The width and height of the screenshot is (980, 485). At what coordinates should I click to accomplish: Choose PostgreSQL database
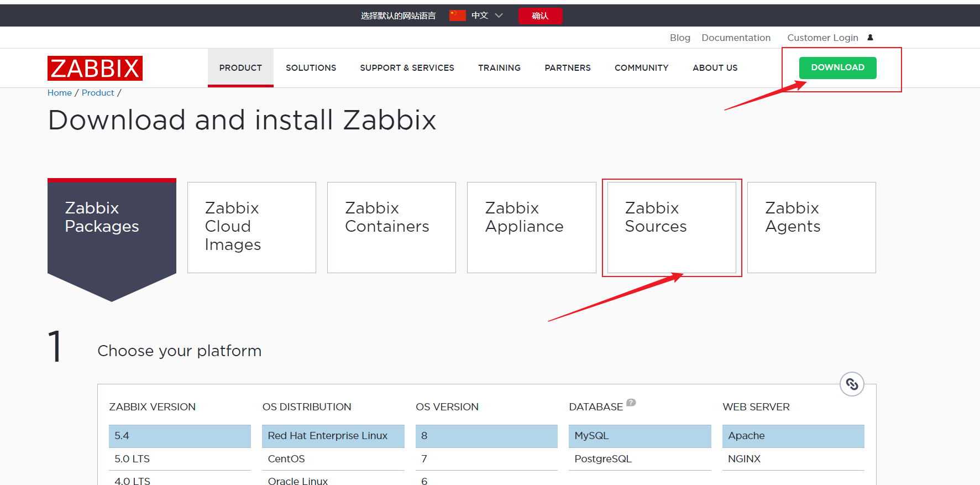click(640, 459)
